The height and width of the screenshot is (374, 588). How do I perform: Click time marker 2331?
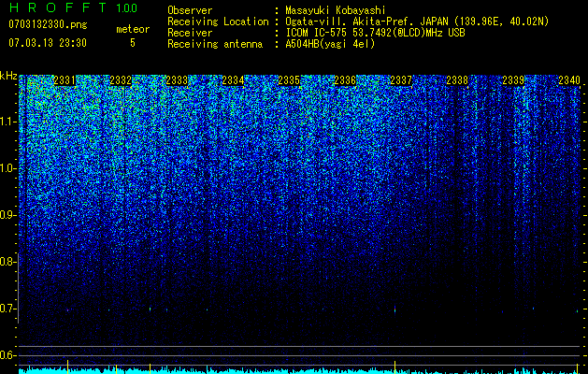(x=65, y=80)
